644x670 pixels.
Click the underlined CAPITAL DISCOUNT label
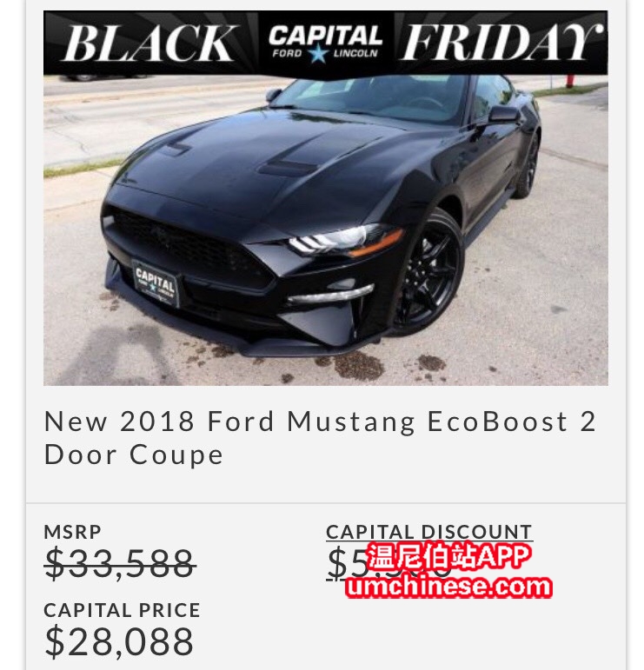(x=428, y=532)
